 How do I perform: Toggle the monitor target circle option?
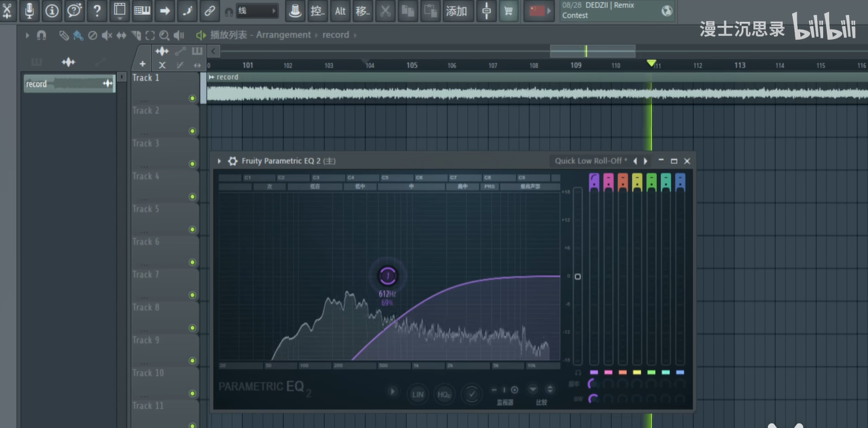514,390
